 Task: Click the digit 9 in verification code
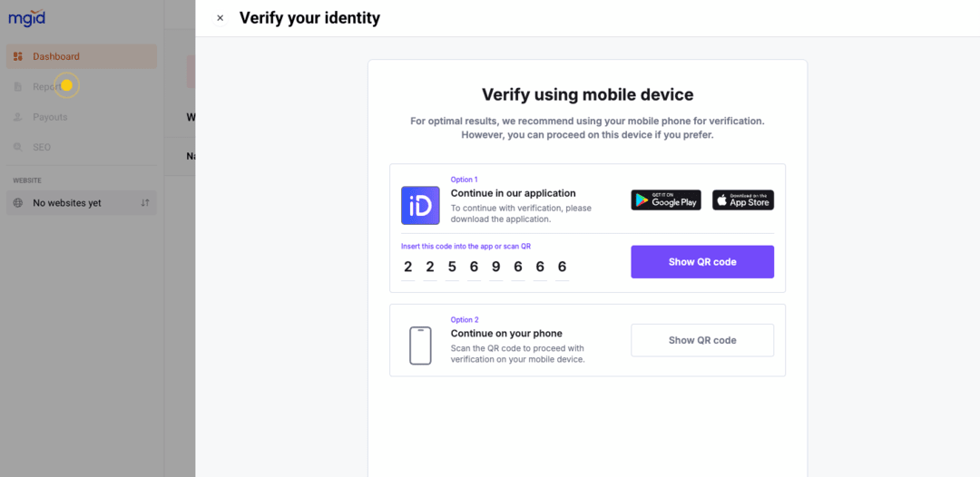coord(495,267)
